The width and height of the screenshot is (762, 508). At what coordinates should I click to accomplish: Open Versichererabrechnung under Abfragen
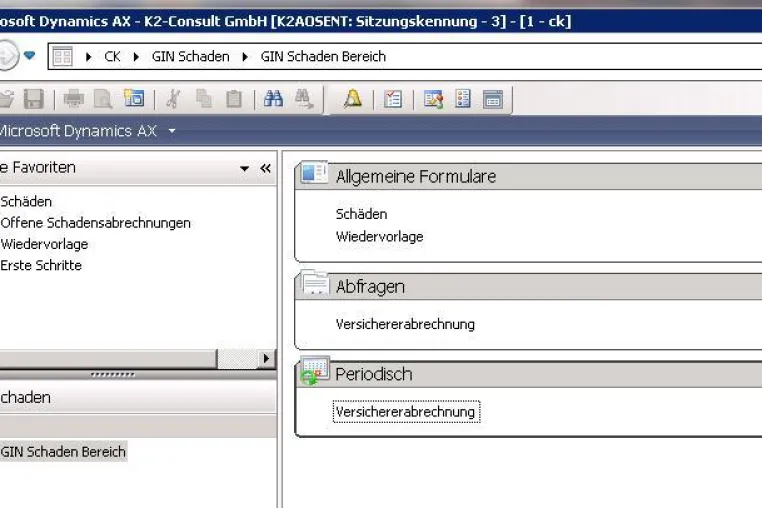[x=405, y=324]
